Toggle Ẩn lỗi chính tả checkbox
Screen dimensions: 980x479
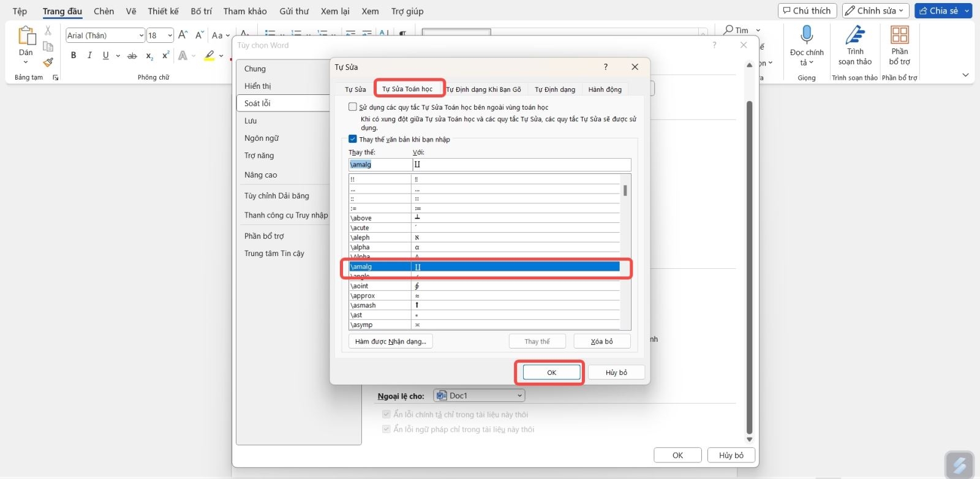pyautogui.click(x=386, y=414)
